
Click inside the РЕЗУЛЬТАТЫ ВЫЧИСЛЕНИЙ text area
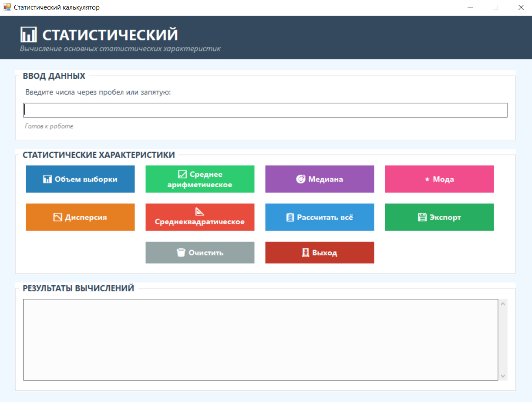[260, 339]
